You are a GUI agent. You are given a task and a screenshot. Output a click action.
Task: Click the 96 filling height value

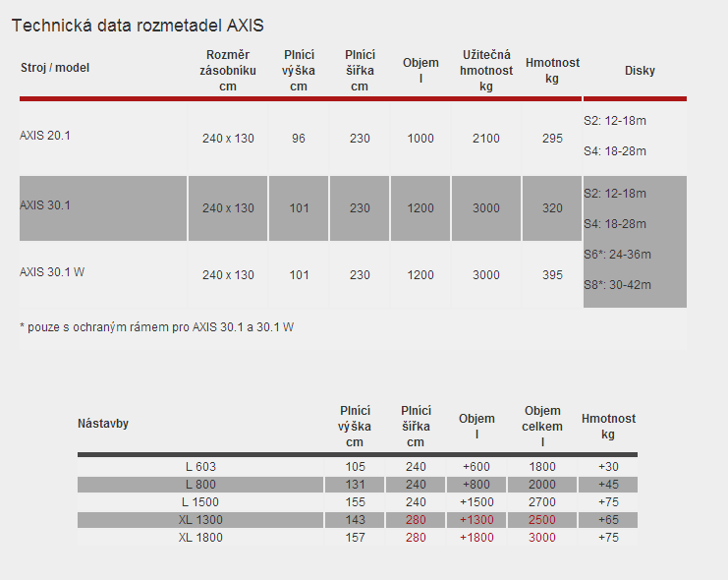(299, 139)
